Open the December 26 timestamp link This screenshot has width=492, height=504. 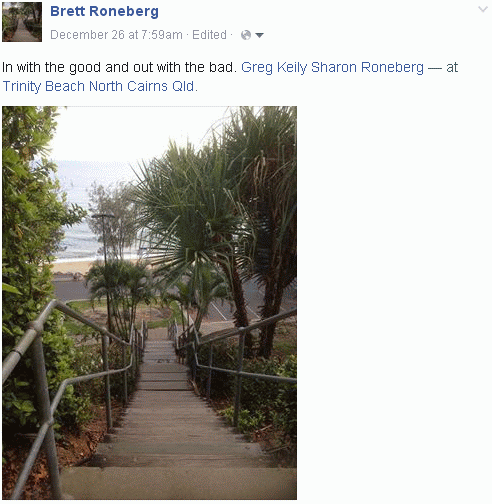(x=116, y=35)
